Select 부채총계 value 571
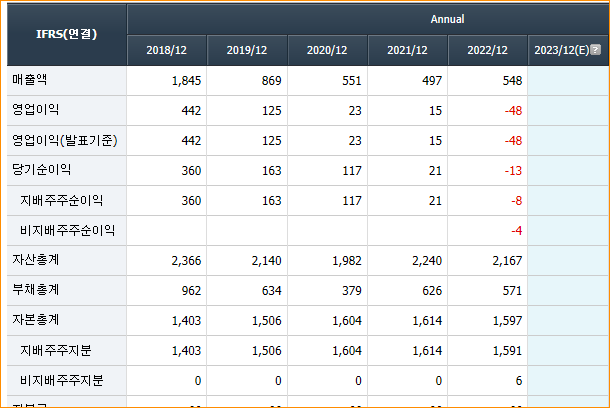The image size is (610, 408). click(512, 291)
